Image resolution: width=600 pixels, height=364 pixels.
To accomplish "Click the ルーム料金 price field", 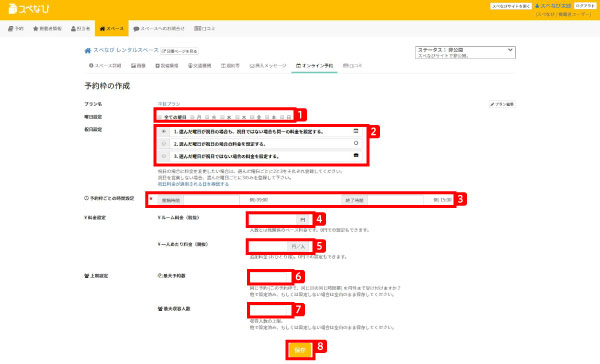I will pyautogui.click(x=273, y=220).
